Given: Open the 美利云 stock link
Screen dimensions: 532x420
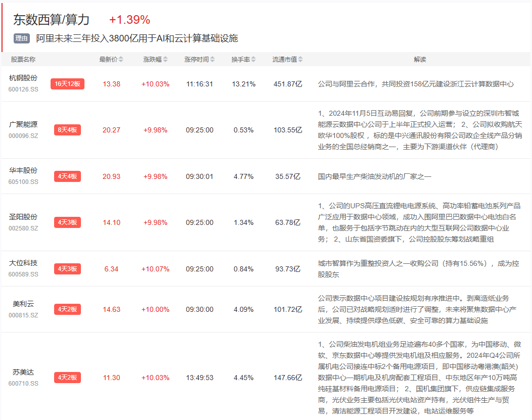Looking at the screenshot, I should tap(23, 304).
